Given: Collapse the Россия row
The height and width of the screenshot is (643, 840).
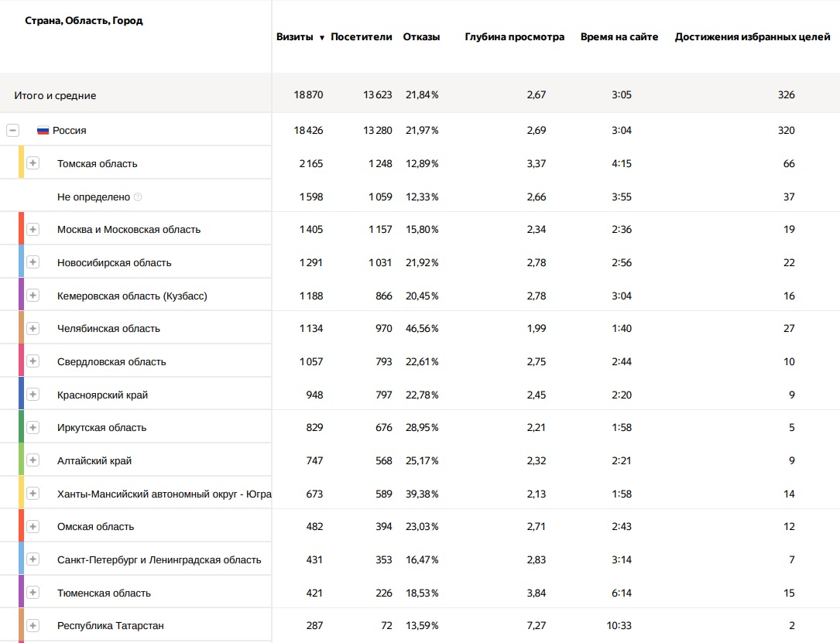Looking at the screenshot, I should (x=12, y=131).
